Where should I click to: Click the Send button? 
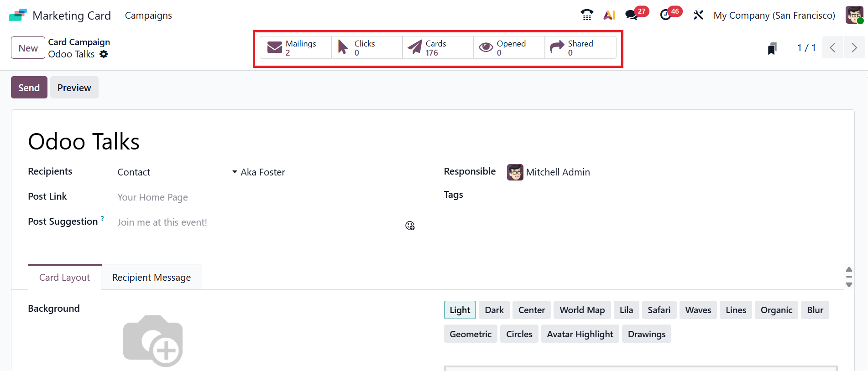29,88
